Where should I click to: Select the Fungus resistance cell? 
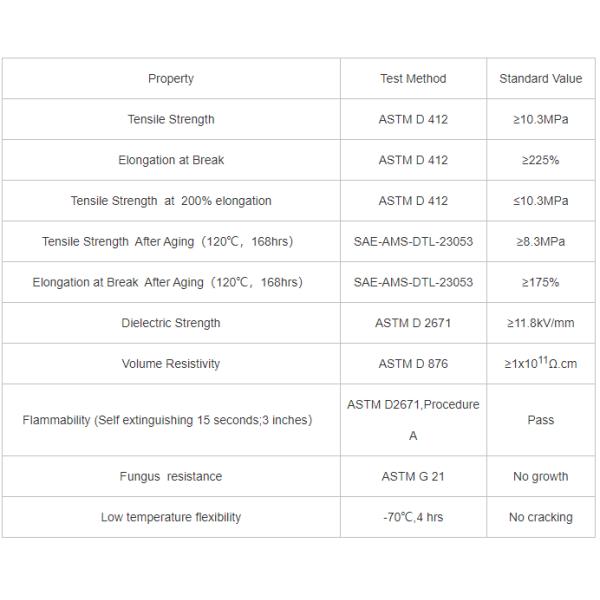point(171,477)
